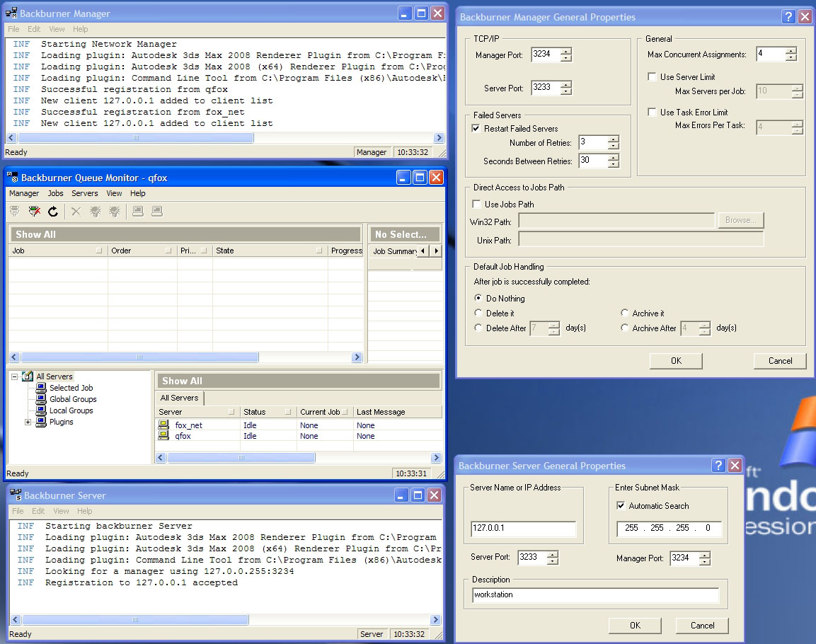Viewport: 816px width, 644px height.
Task: Click the Manager Port stepper in Server Properties
Action: pyautogui.click(x=705, y=558)
